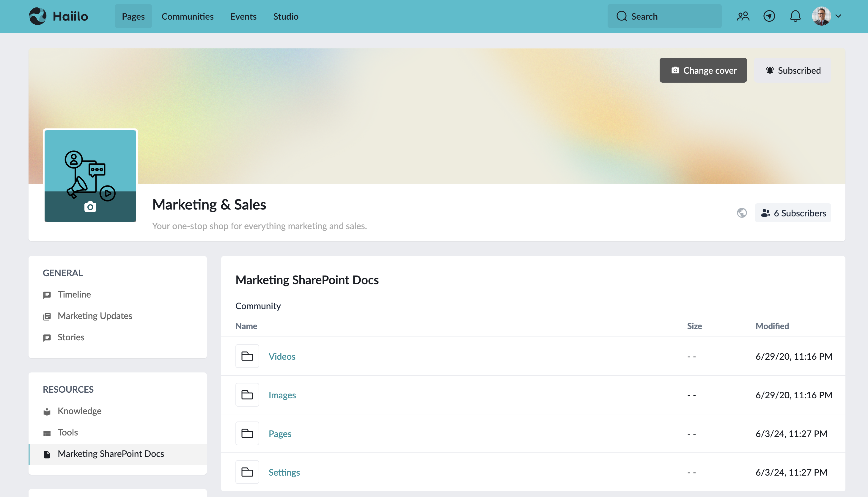Select the Timeline icon in the sidebar
The height and width of the screenshot is (497, 868).
pos(48,295)
